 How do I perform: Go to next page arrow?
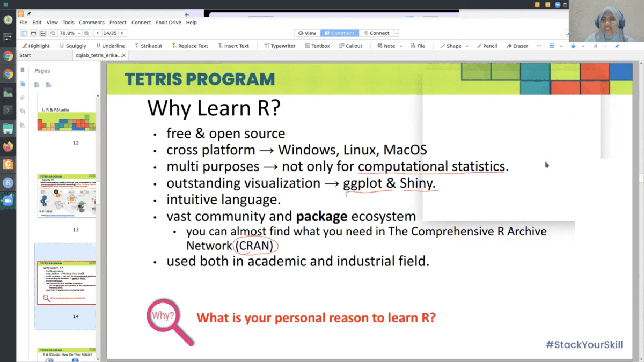[121, 33]
